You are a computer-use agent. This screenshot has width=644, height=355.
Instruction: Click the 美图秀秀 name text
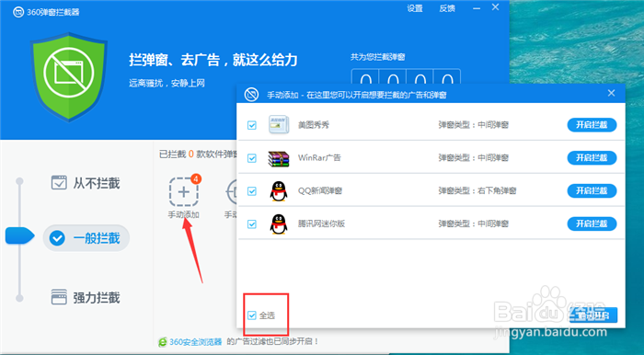[x=314, y=125]
